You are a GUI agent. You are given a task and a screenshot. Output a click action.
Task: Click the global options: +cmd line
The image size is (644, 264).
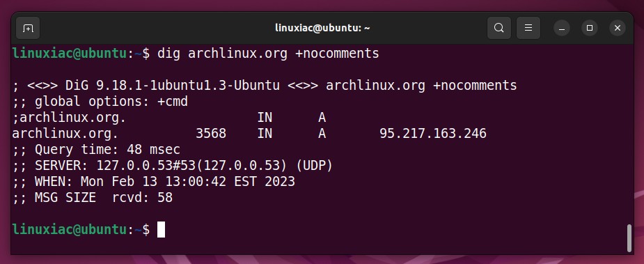[100, 102]
